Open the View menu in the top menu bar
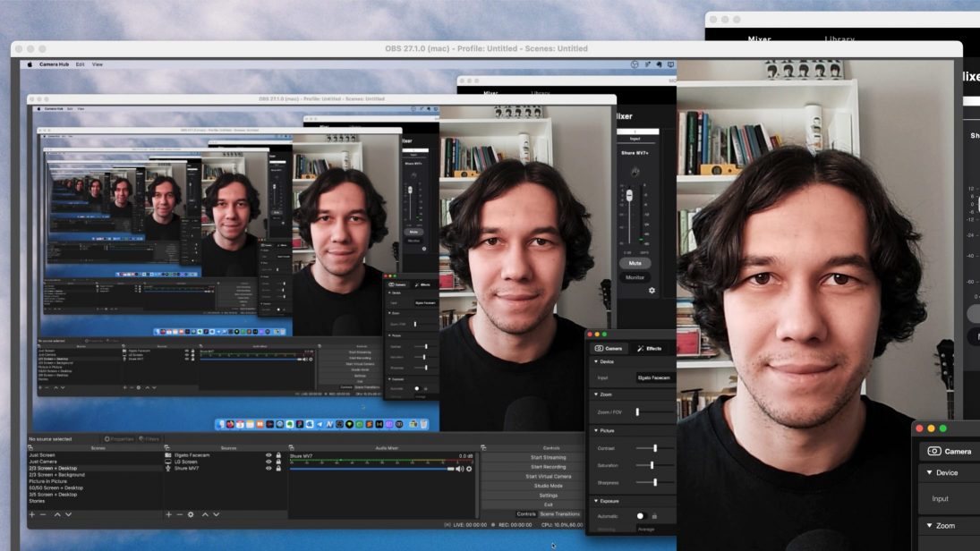This screenshot has height=551, width=980. [98, 64]
